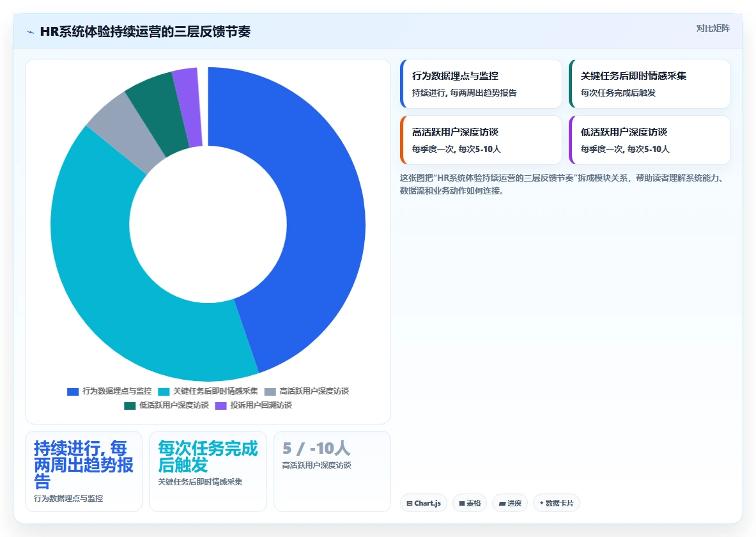Click the 进度 chip icon
756x537 pixels.
tap(502, 503)
